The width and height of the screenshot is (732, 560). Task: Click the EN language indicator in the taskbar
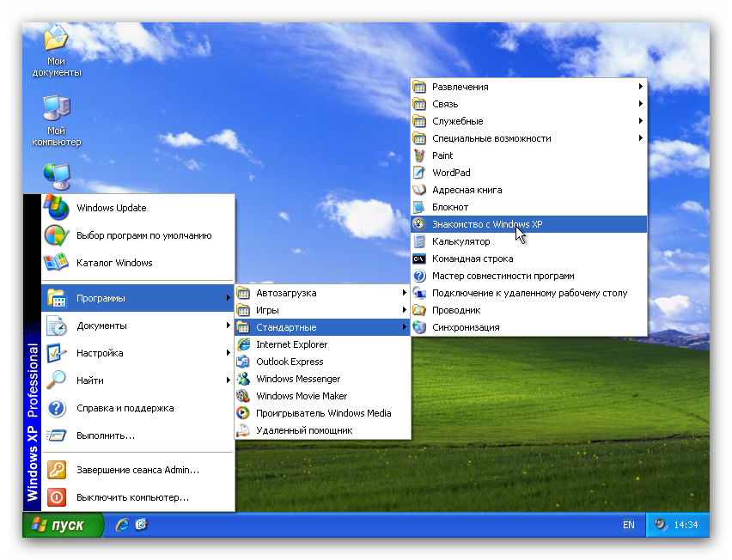coord(628,525)
